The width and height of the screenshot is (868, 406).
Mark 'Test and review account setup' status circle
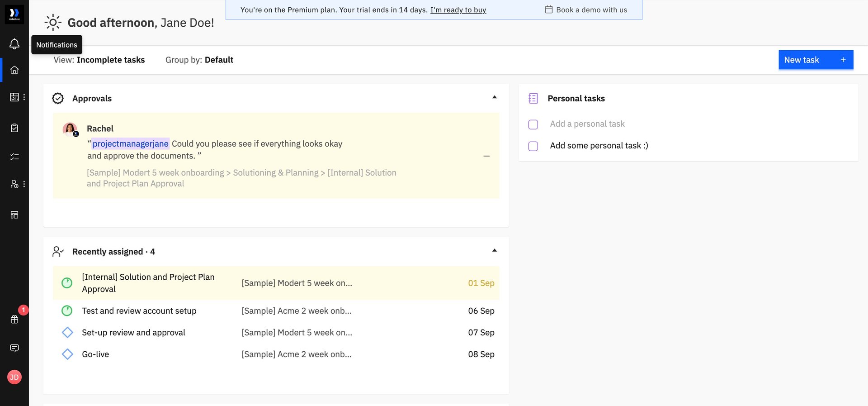[67, 311]
